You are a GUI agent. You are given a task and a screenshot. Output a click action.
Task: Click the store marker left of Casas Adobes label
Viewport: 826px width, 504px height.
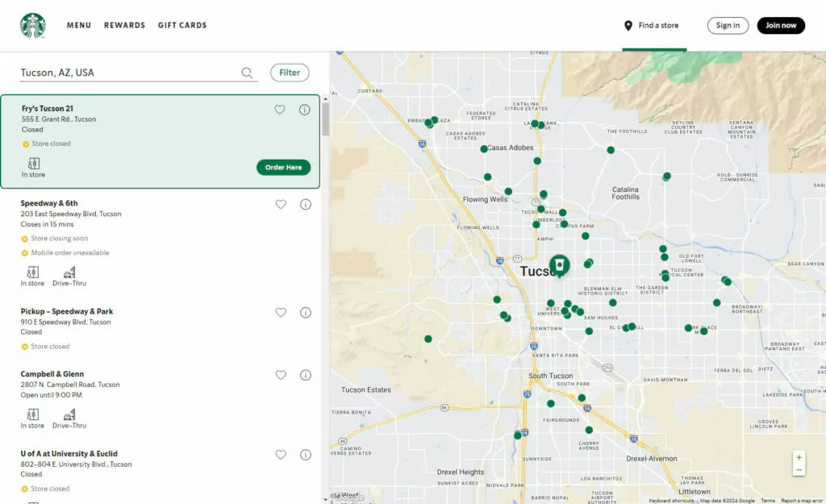(484, 149)
